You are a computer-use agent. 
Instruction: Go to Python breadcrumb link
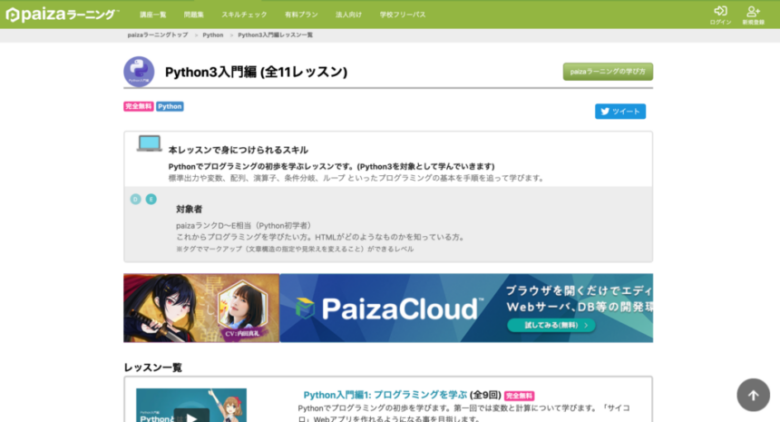pyautogui.click(x=213, y=35)
